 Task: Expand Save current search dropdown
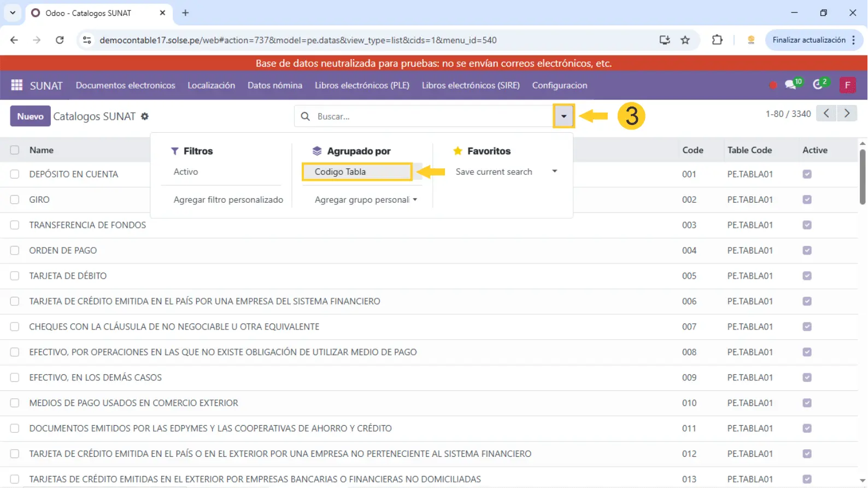click(x=554, y=171)
